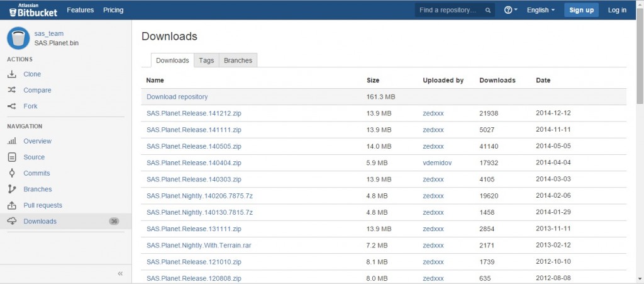Open zedxxx uploader for Release.141212 row
Viewport: 644px width, 284px height.
click(x=433, y=113)
